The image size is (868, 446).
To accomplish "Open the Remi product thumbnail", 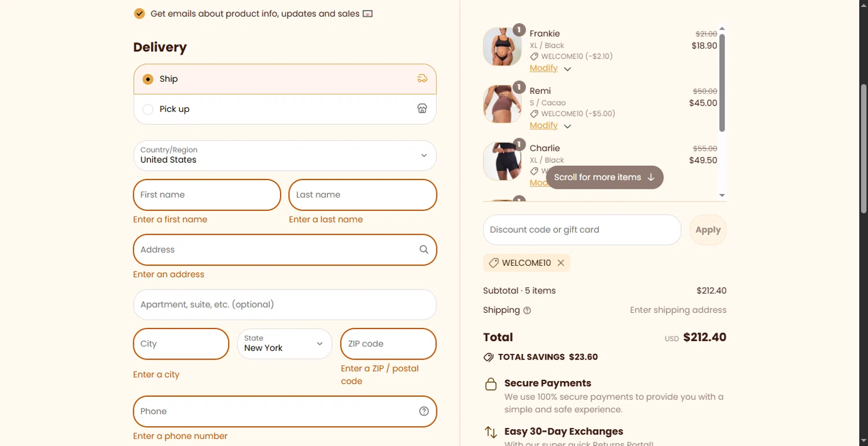I will [x=502, y=104].
